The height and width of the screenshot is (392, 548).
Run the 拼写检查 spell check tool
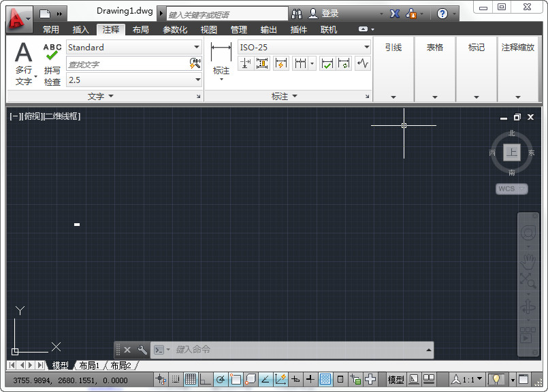52,63
